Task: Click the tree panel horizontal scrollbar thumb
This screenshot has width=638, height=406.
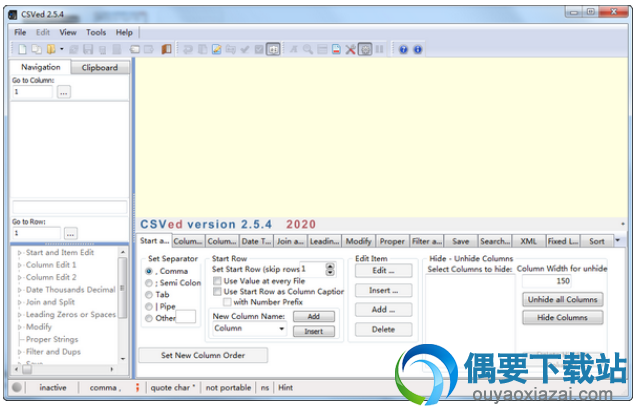Action: (x=27, y=369)
